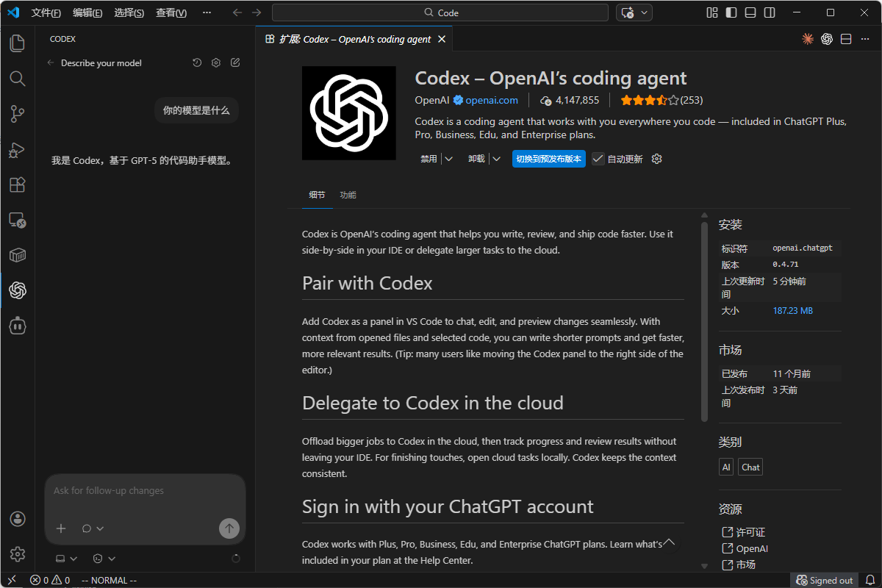Expand the 禁用 dropdown arrow
This screenshot has height=588, width=882.
click(x=449, y=159)
